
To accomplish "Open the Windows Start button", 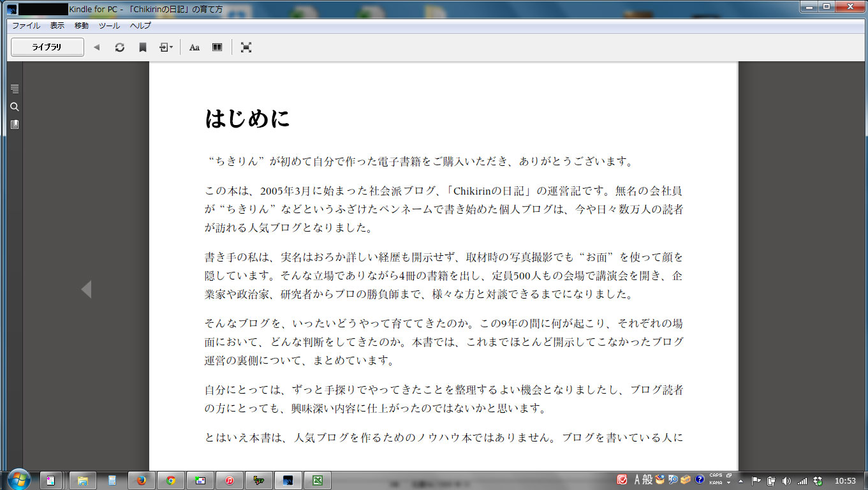I will pos(18,480).
